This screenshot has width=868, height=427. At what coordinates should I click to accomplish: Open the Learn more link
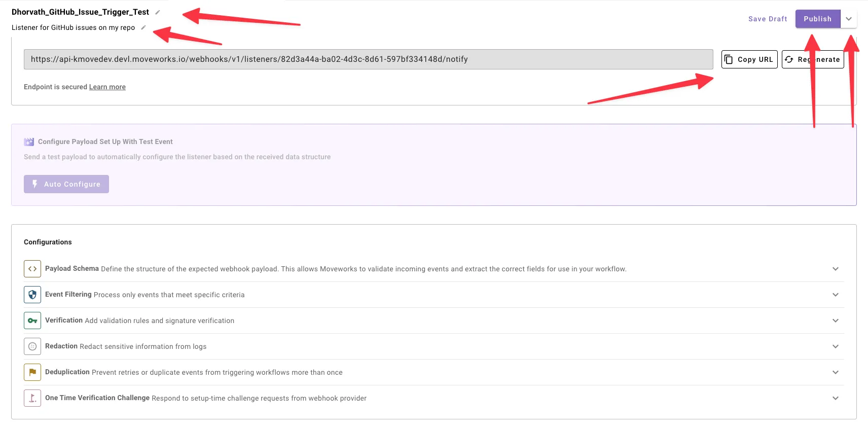107,87
